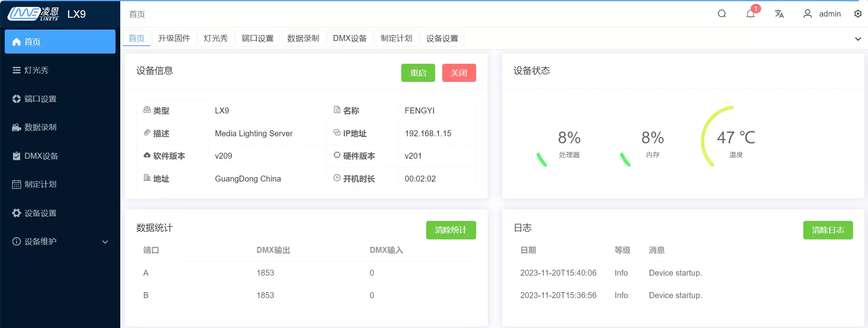This screenshot has height=328, width=868.
Task: Click 等级 log column header
Action: 622,250
